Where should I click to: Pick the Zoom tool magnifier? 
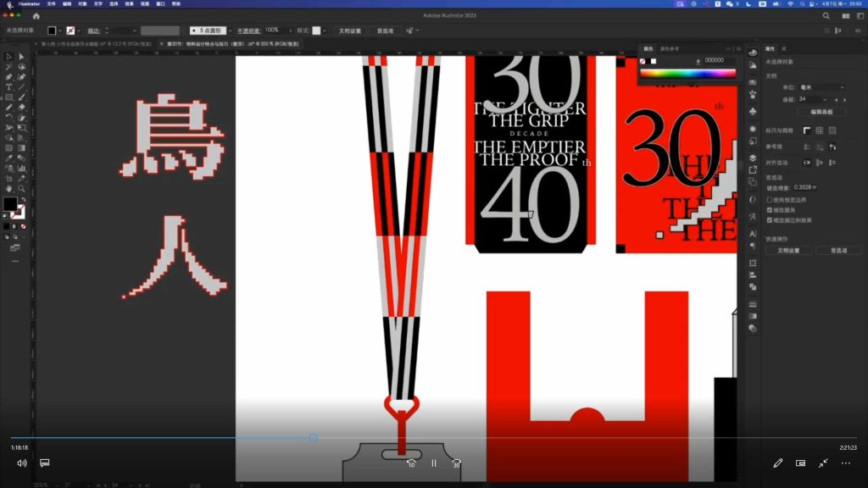(21, 188)
